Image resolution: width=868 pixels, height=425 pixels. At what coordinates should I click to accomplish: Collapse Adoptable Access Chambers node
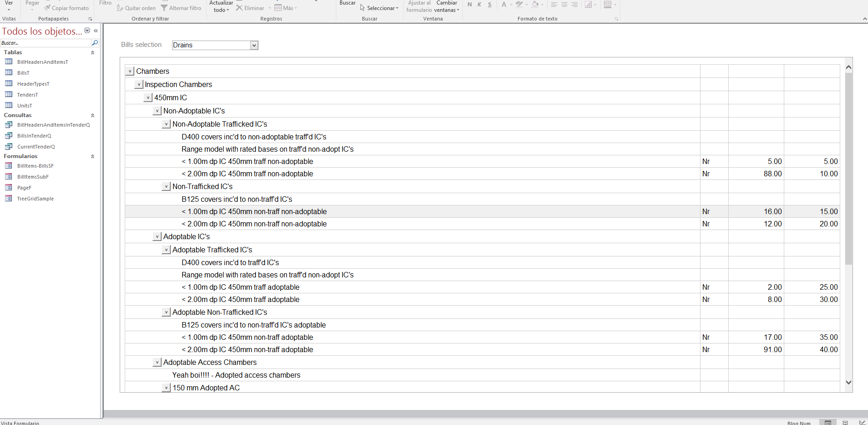[157, 363]
